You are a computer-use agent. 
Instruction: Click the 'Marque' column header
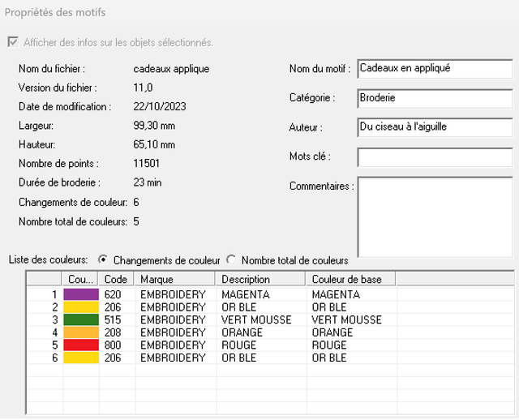point(176,279)
